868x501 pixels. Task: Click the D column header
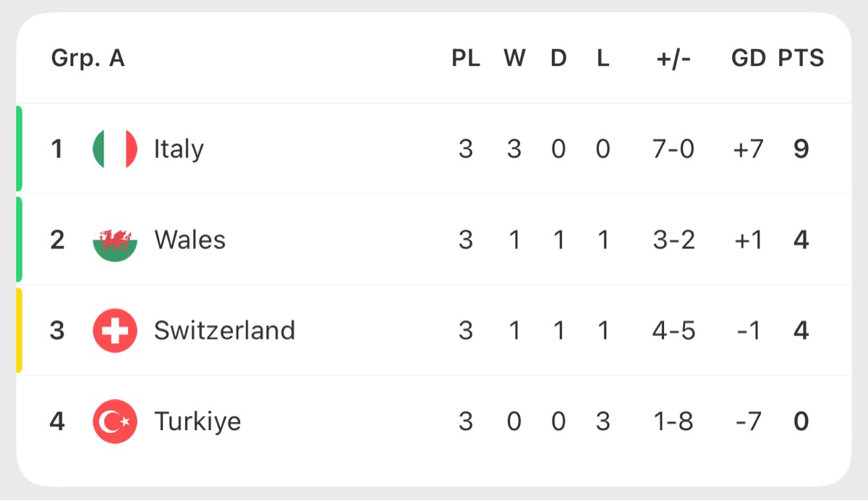click(558, 59)
